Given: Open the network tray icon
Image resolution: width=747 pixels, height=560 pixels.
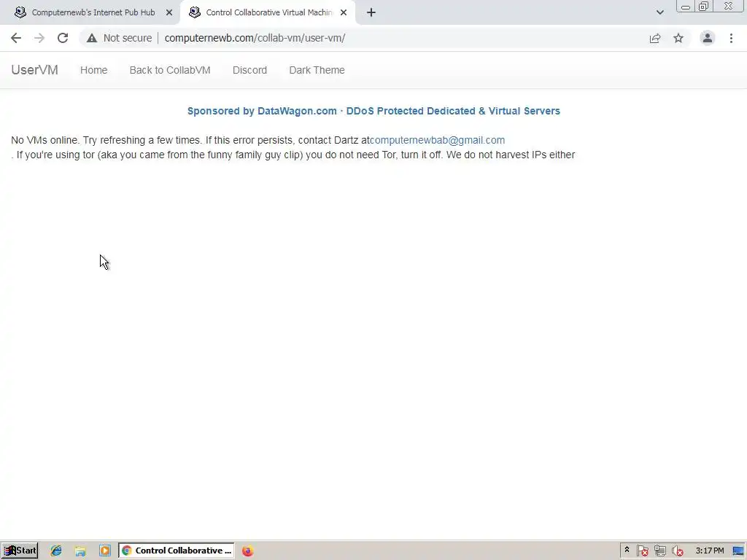Looking at the screenshot, I should click(659, 551).
